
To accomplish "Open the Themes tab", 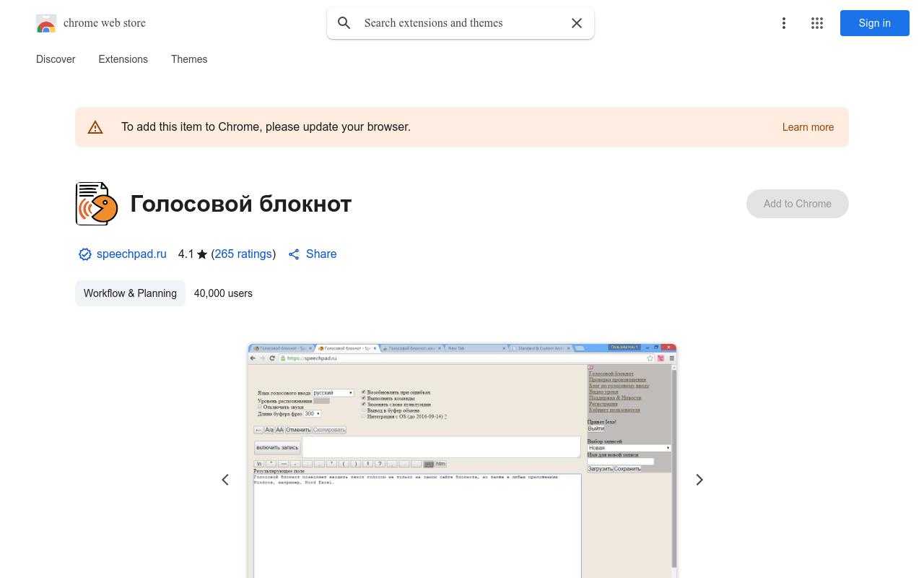I will pos(189,59).
